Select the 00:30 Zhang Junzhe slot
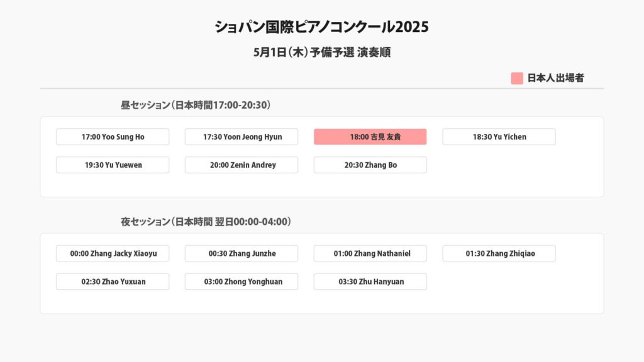Viewport: 644px width, 362px height. click(x=241, y=254)
